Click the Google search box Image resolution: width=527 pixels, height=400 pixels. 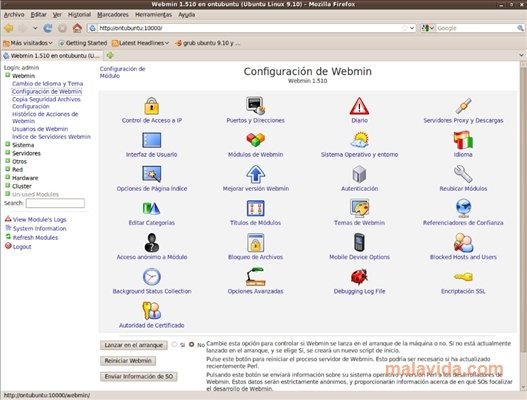click(x=477, y=28)
